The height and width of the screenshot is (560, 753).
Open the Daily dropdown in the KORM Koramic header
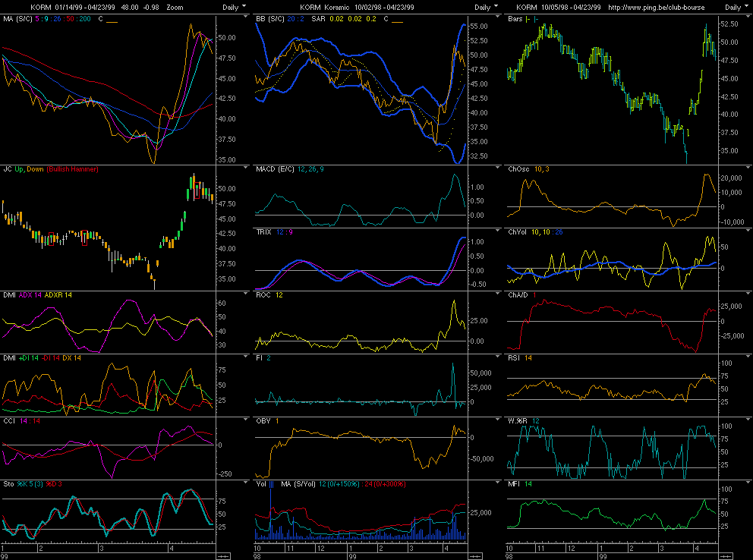(x=486, y=7)
